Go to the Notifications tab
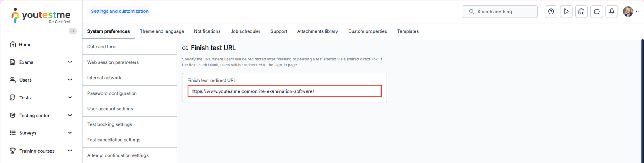 point(207,31)
